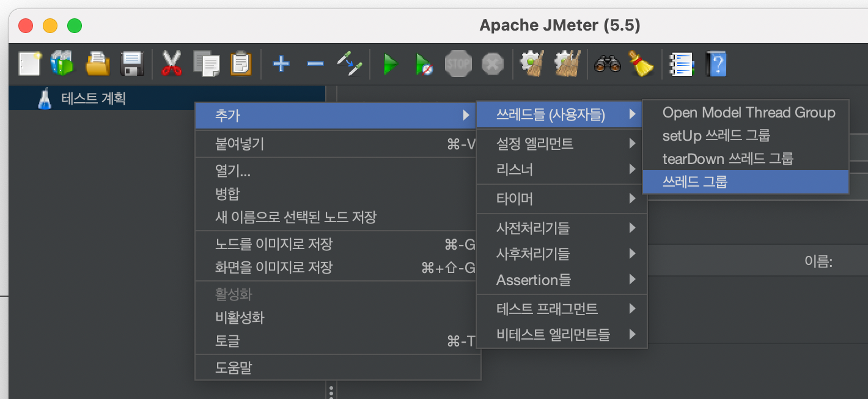868x399 pixels.
Task: Cut with the scissors icon
Action: (172, 63)
